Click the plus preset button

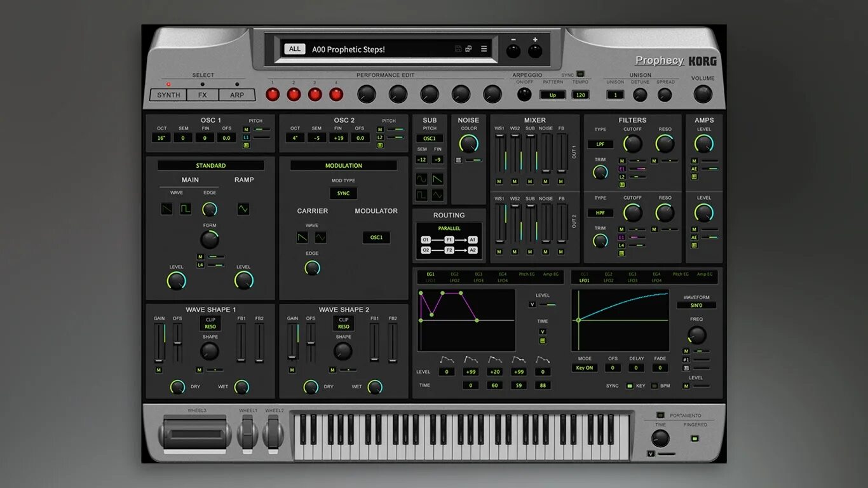535,51
